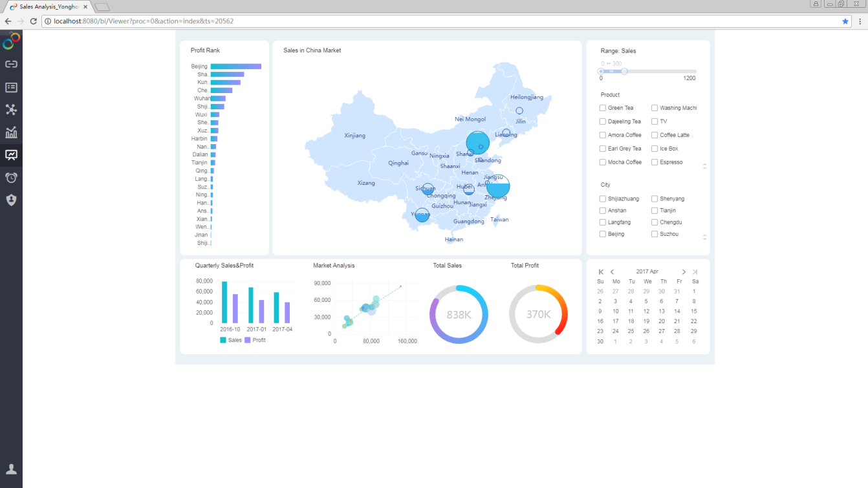Image resolution: width=868 pixels, height=488 pixels.
Task: Open the network node icon in the sidebar
Action: coord(11,109)
